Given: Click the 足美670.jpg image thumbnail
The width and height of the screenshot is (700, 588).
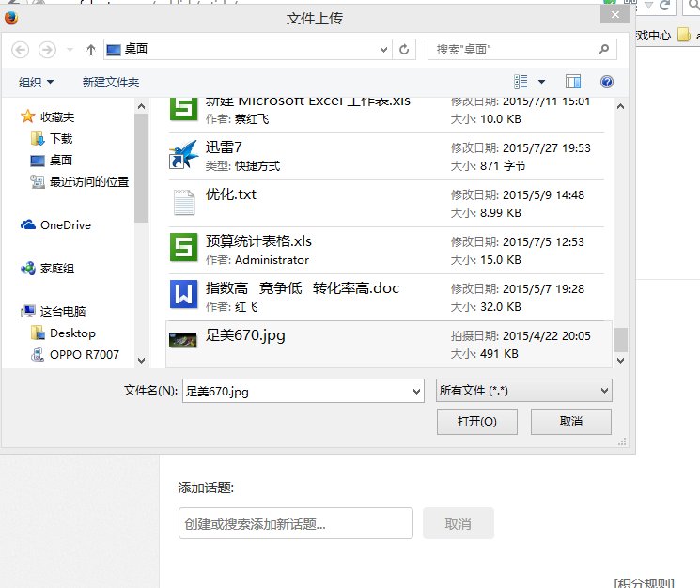Looking at the screenshot, I should pyautogui.click(x=183, y=340).
